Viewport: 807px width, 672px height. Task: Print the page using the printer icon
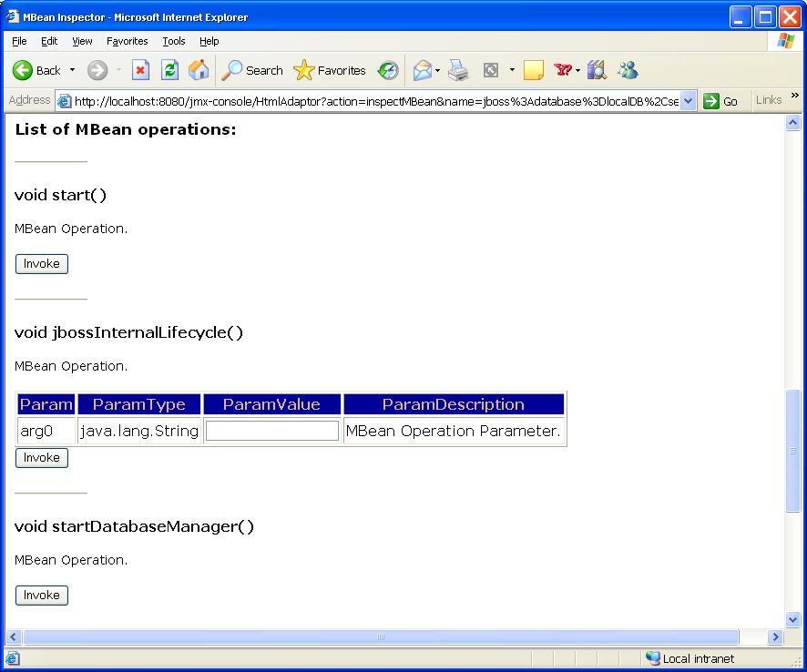(457, 70)
